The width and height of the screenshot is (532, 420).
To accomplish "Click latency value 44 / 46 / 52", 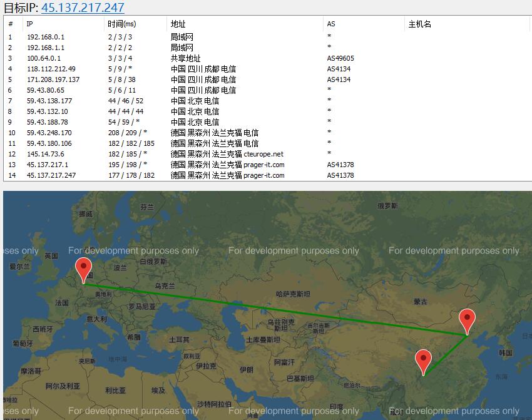I will (126, 101).
